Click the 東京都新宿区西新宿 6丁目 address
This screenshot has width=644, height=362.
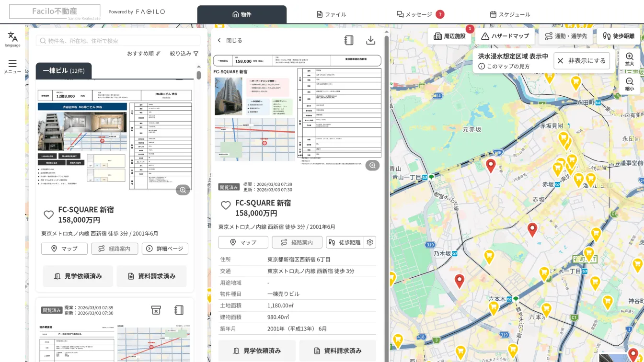(299, 260)
